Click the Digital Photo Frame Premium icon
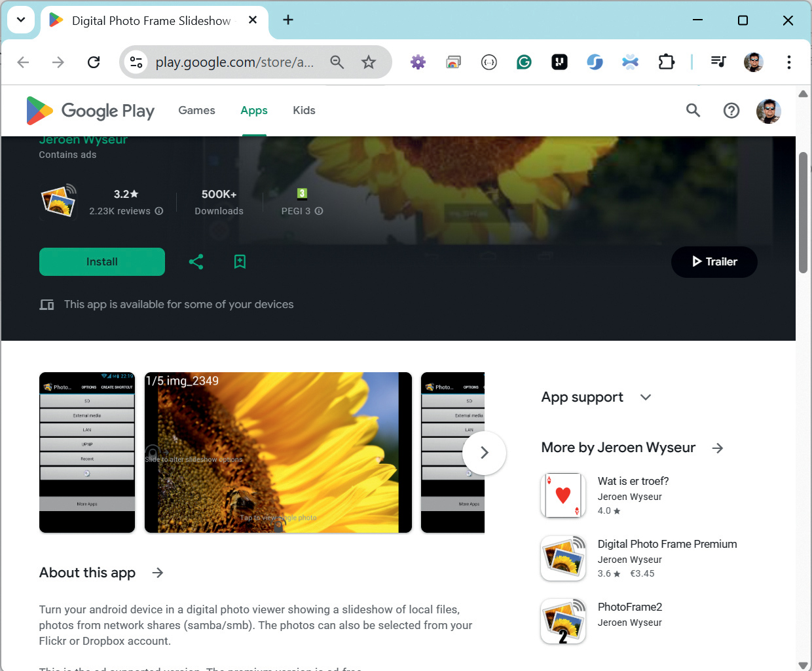Image resolution: width=812 pixels, height=671 pixels. tap(563, 558)
